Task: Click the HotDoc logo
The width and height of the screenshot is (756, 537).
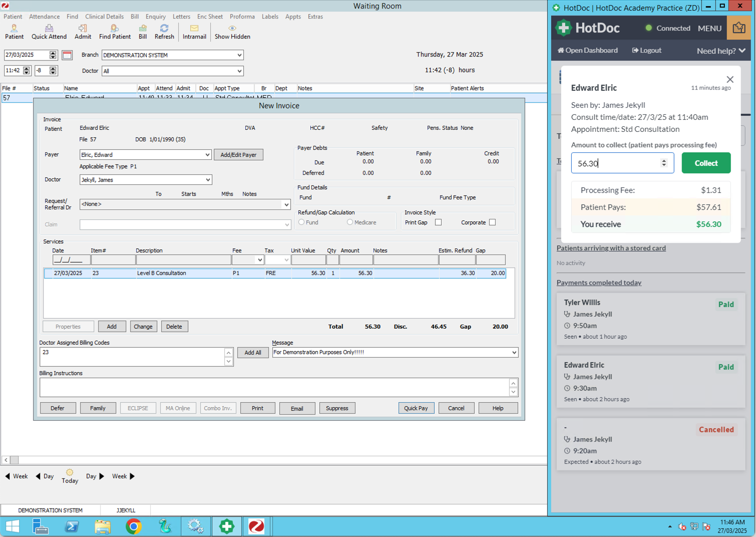Action: click(588, 28)
